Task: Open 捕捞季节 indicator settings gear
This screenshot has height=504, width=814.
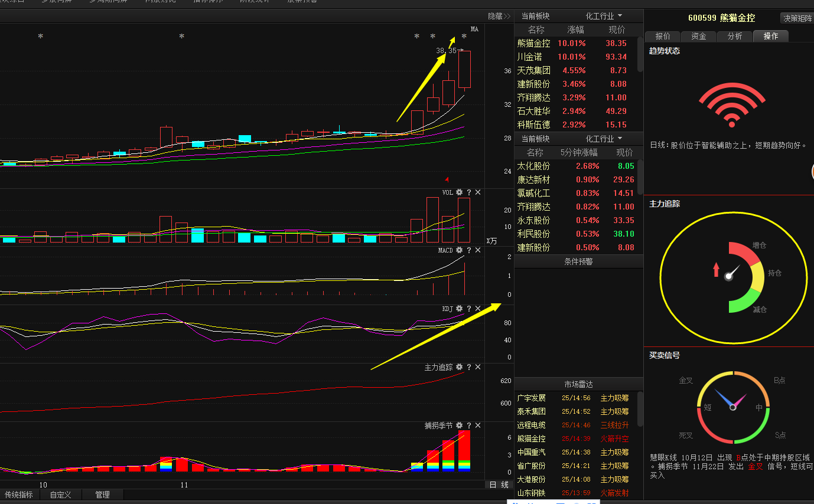Action: 460,426
